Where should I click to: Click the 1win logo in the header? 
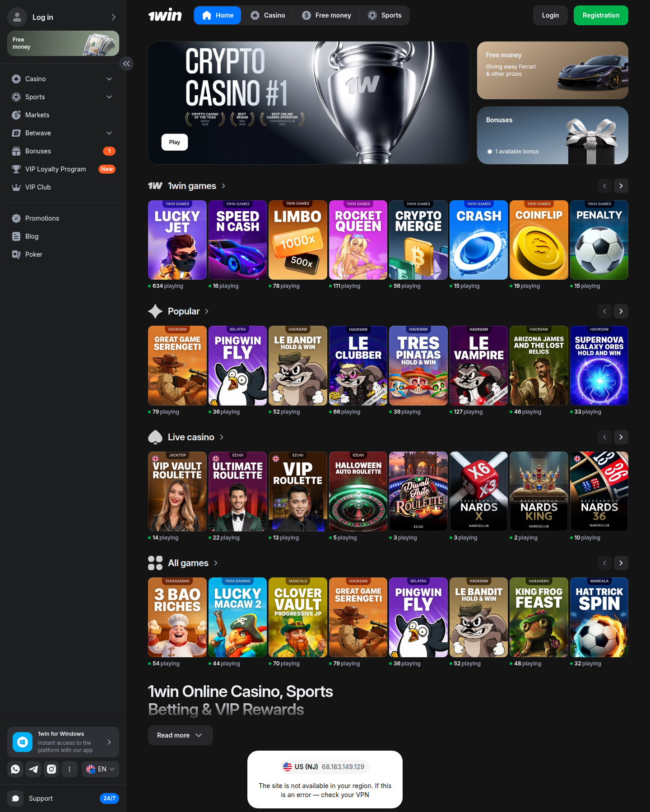(165, 15)
